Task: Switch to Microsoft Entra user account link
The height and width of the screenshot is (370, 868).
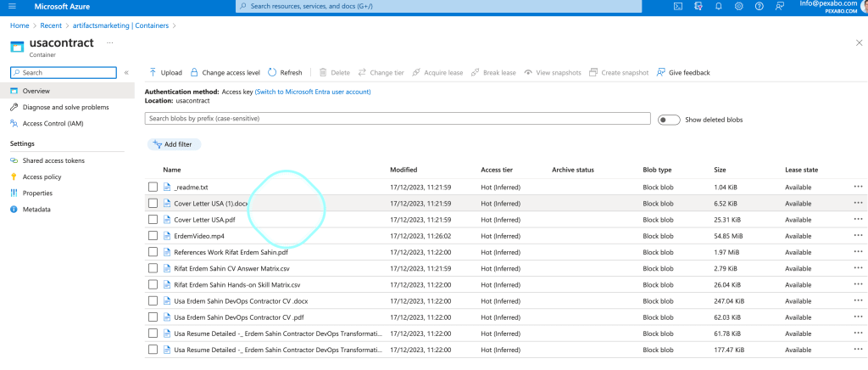Action: tap(313, 92)
